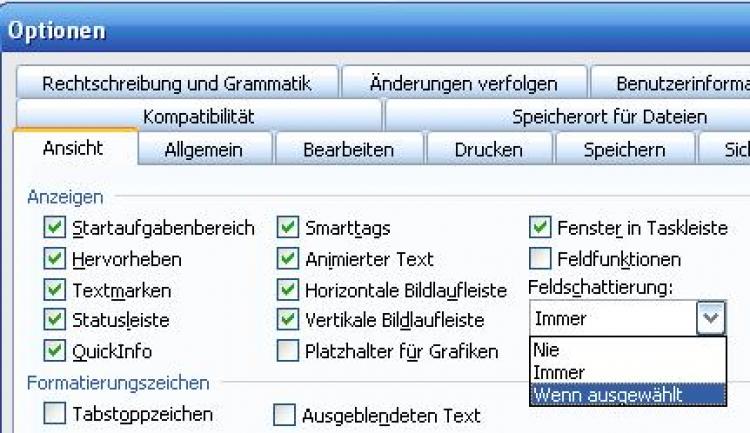Open the Drucken tab
The width and height of the screenshot is (750, 433).
(488, 150)
